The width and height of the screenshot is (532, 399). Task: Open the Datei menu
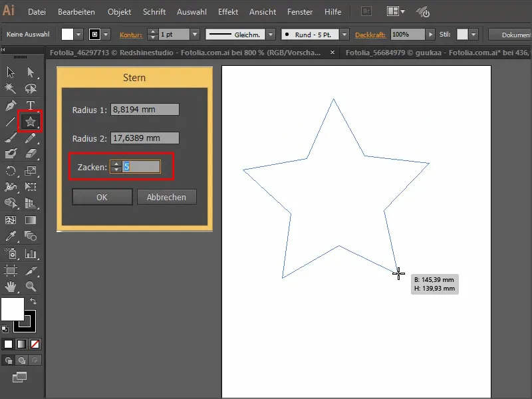(x=37, y=12)
